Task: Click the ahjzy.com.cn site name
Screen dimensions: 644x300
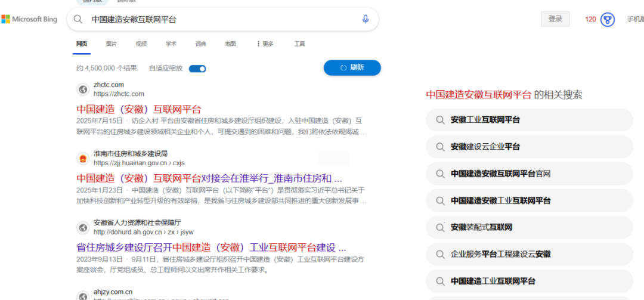Action: 113,292
